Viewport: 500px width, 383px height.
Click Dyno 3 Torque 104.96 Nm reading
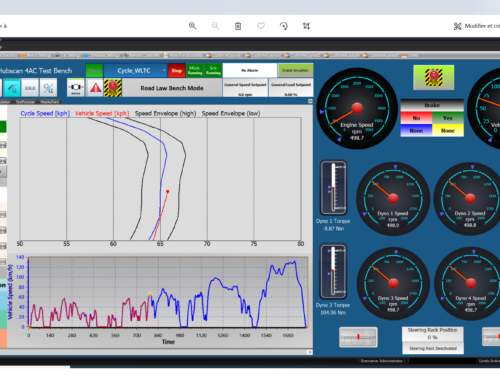coord(333,313)
